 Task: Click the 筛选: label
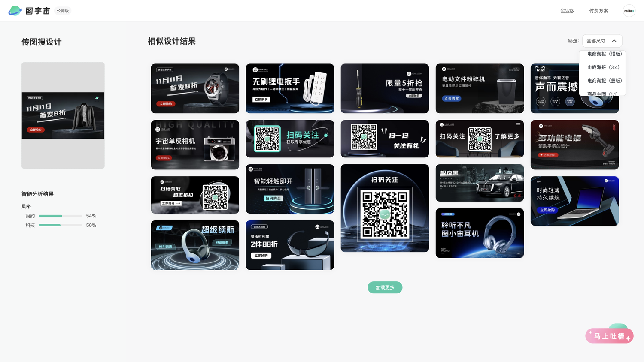pyautogui.click(x=574, y=41)
